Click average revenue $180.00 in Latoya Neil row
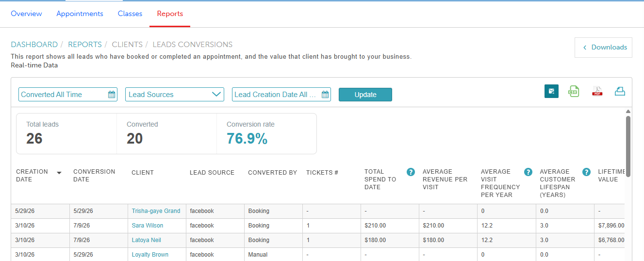The image size is (644, 261). pos(433,240)
